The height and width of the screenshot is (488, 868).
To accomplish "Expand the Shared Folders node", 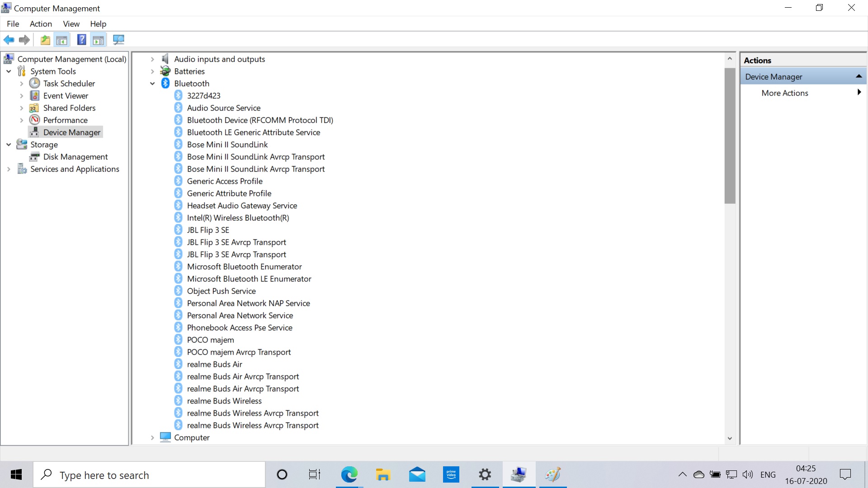I will point(21,108).
